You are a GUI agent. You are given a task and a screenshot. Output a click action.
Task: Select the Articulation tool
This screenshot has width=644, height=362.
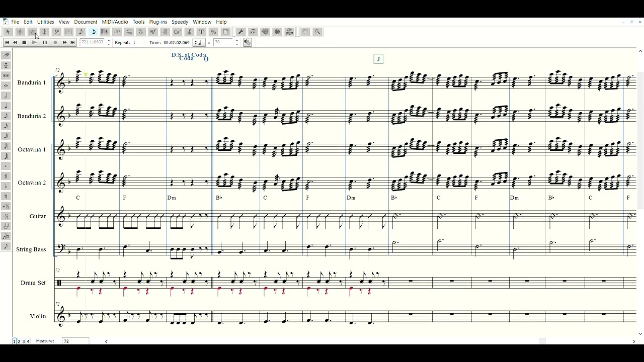pyautogui.click(x=141, y=32)
